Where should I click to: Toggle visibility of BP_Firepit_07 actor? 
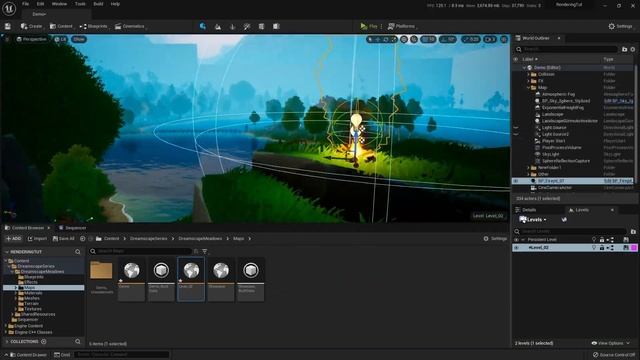[x=516, y=181]
